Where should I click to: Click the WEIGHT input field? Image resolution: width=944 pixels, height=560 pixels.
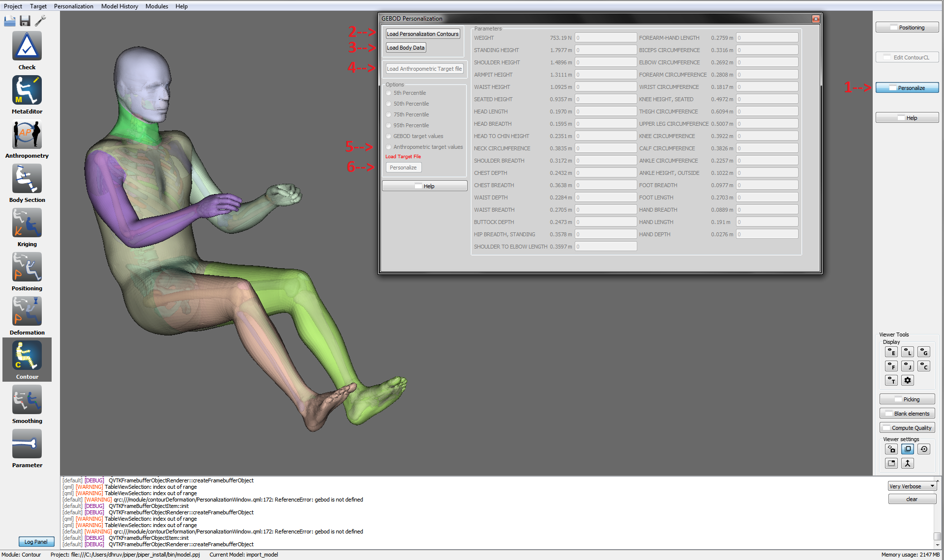(606, 38)
